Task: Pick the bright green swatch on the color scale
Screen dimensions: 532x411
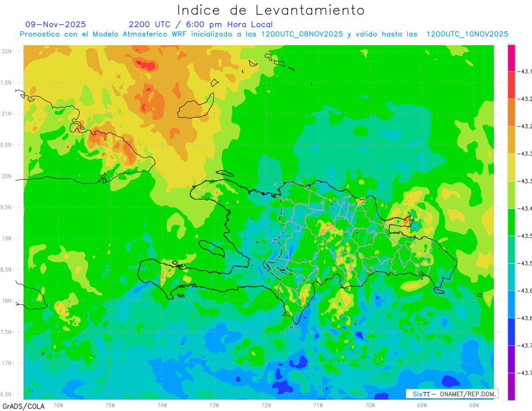Action: [511, 222]
